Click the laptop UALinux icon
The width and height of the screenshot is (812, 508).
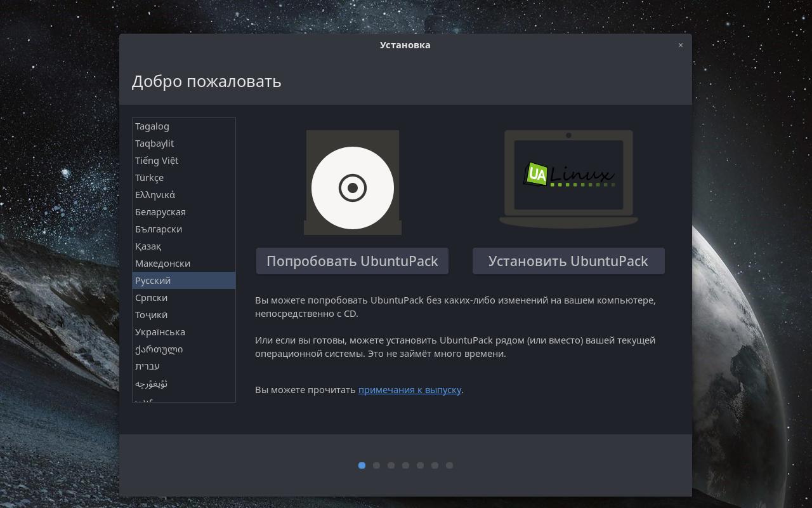coord(568,179)
